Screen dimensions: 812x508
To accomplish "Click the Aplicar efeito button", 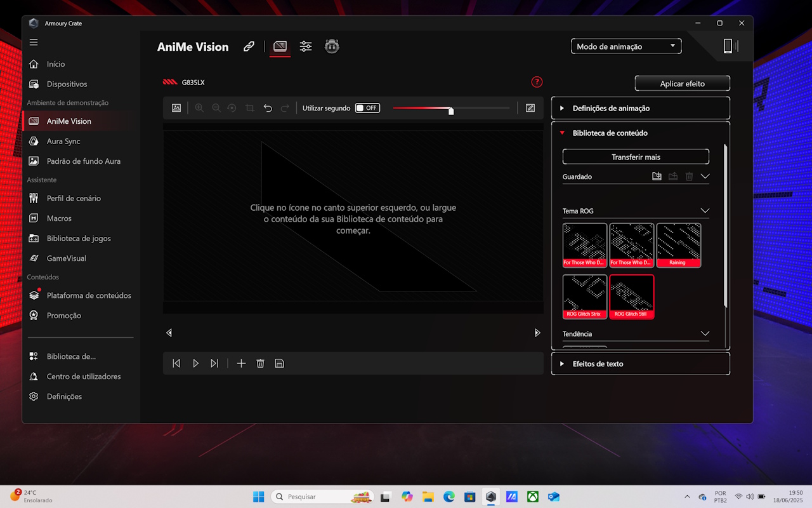I will tap(682, 84).
